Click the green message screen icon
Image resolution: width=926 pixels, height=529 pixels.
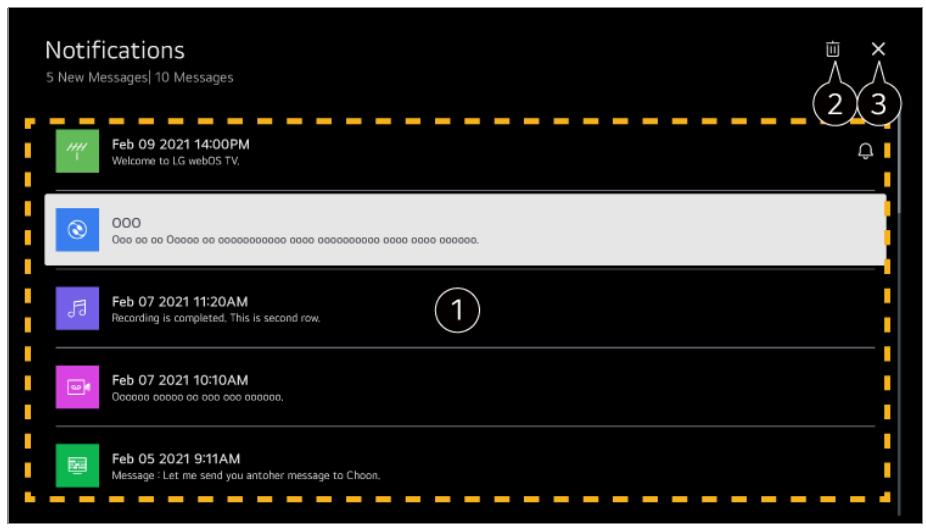click(77, 465)
